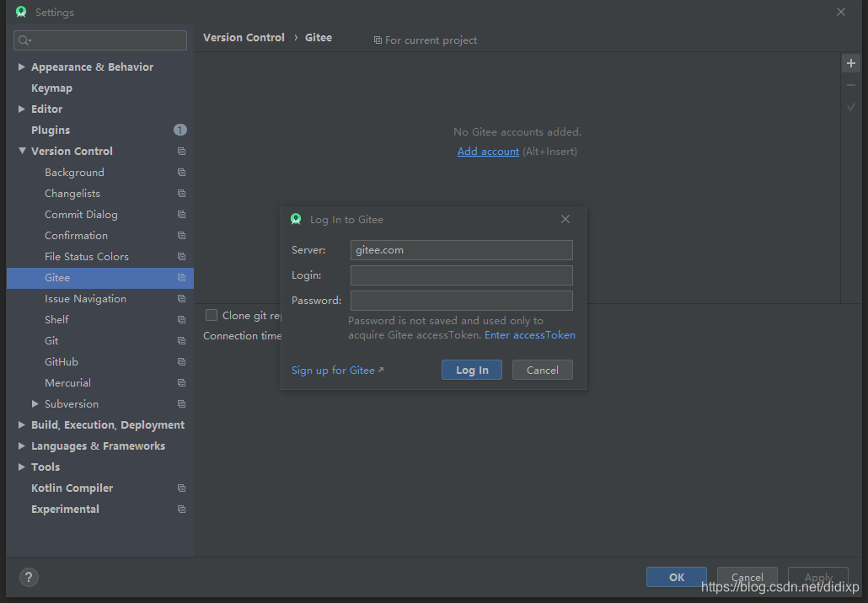This screenshot has width=868, height=603.
Task: Expand Languages & Frameworks section
Action: coord(21,446)
